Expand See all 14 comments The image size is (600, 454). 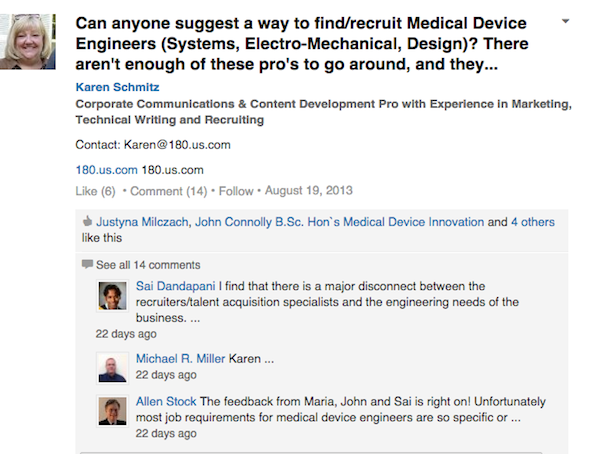pyautogui.click(x=148, y=265)
